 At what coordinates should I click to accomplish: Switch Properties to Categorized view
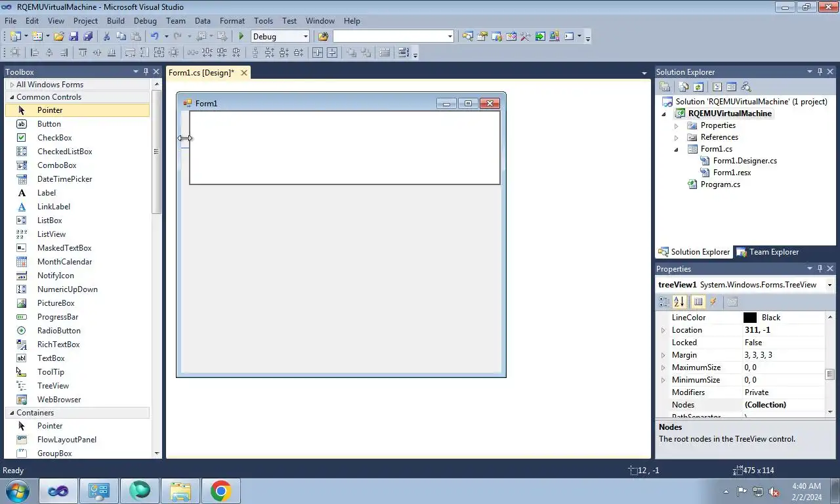click(664, 302)
